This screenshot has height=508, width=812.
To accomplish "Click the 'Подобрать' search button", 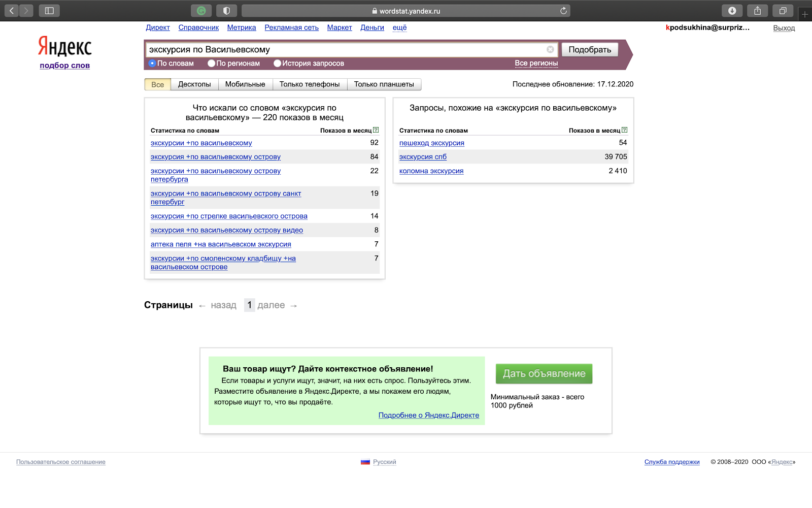I will pos(590,49).
